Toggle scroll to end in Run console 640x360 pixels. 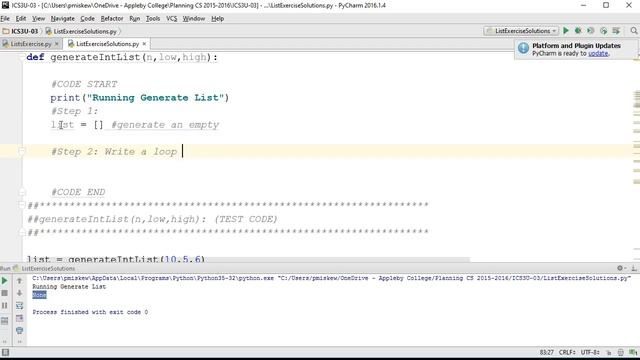coord(19,318)
